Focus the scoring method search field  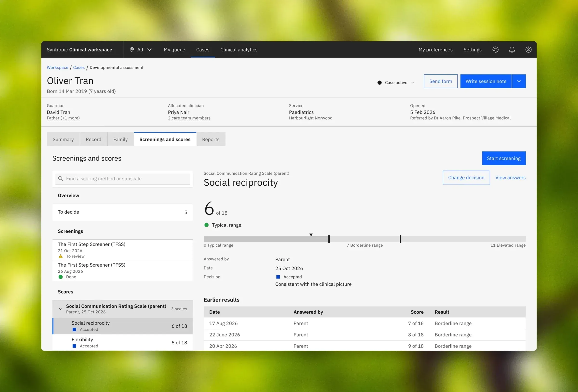coord(122,179)
